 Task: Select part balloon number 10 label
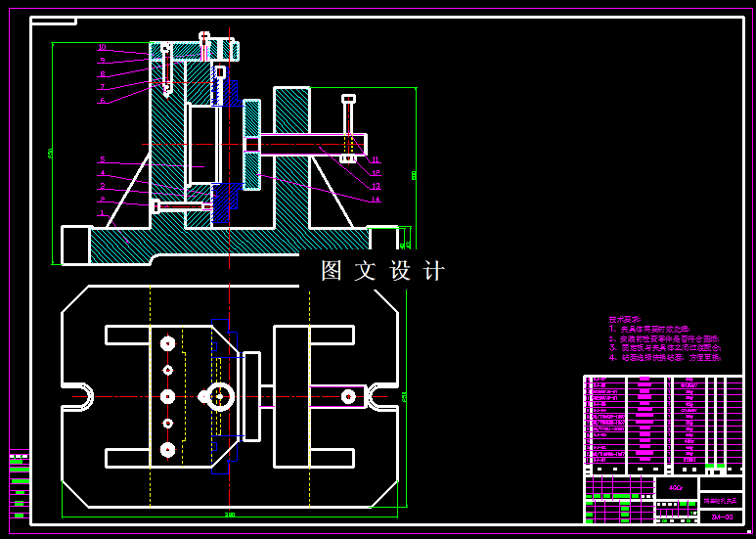tap(102, 47)
